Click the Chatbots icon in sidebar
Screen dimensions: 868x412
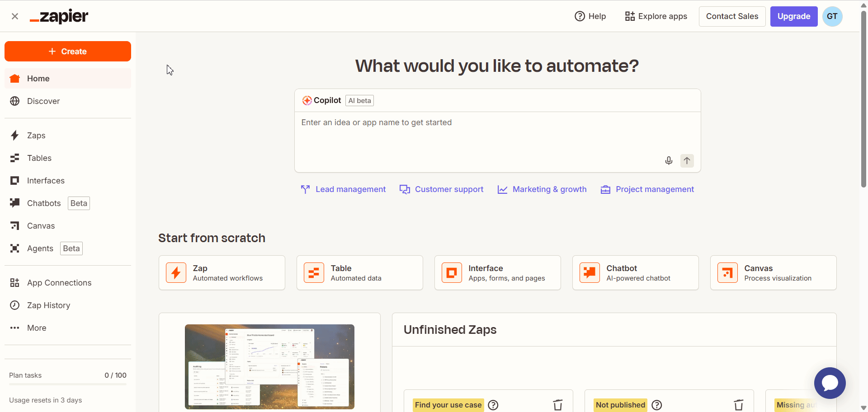pyautogui.click(x=15, y=203)
